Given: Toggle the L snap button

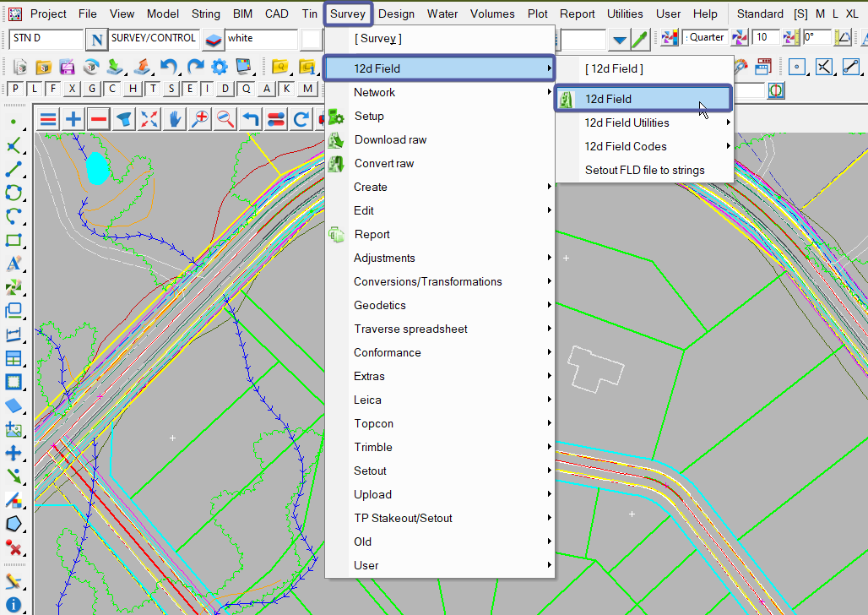Looking at the screenshot, I should pos(35,90).
